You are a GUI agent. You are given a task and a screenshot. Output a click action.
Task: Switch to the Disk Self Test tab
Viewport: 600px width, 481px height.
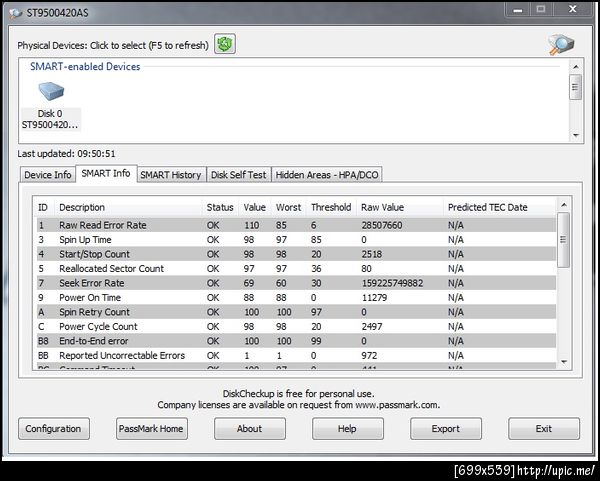(238, 174)
